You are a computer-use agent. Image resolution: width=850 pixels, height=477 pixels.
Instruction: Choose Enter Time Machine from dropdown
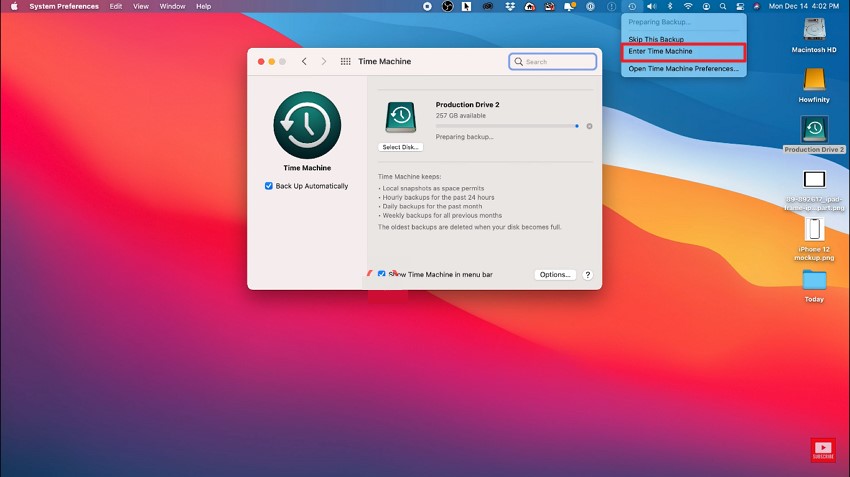[x=683, y=51]
